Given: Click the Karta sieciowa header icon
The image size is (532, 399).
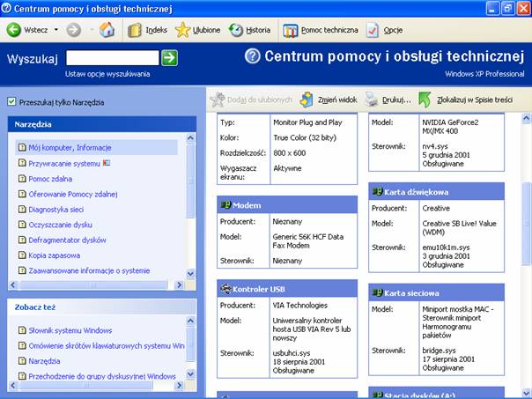Looking at the screenshot, I should coord(377,292).
